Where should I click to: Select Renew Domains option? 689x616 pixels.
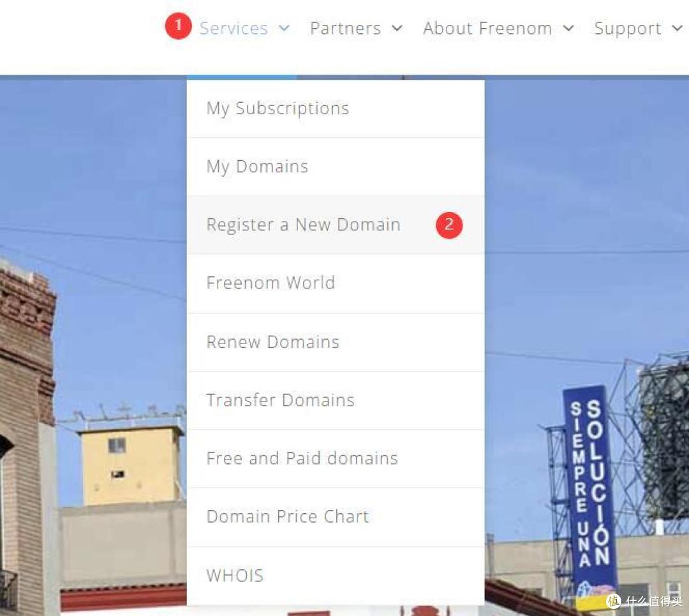click(336, 342)
